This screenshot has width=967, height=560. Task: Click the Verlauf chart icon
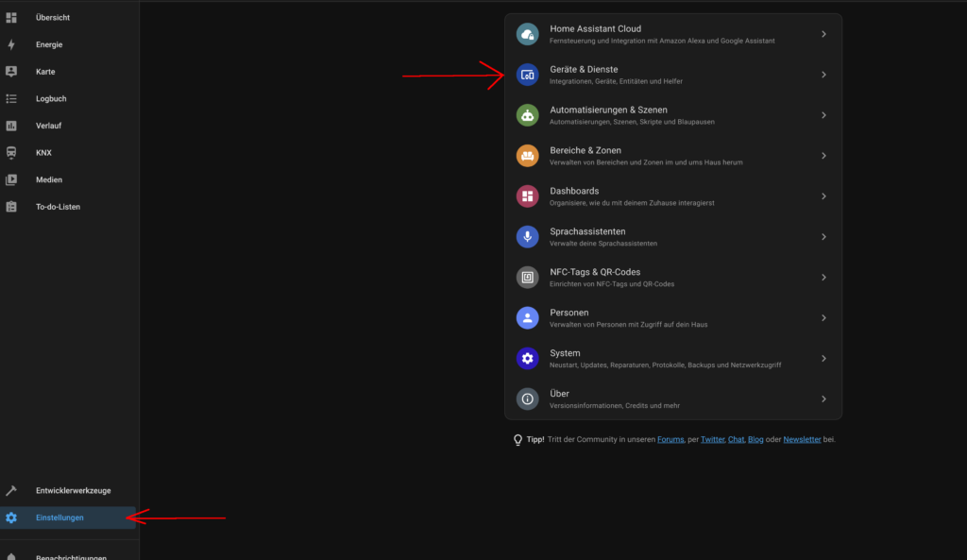tap(11, 126)
